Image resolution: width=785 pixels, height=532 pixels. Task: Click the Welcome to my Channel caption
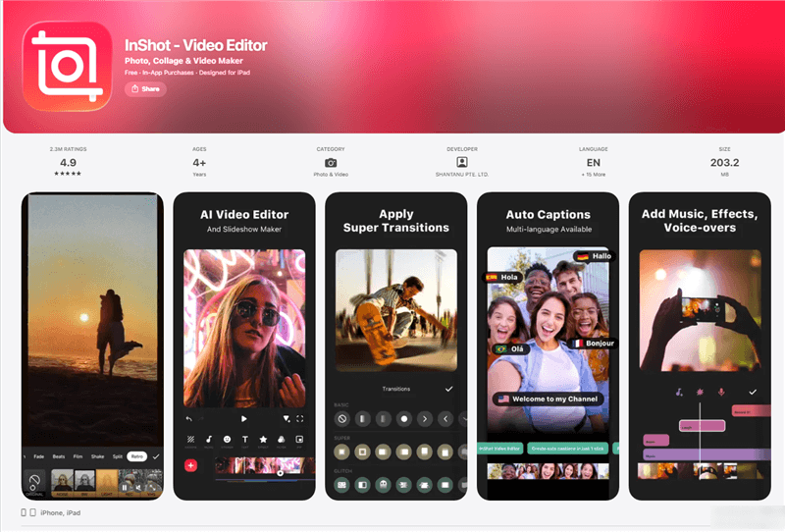[549, 399]
